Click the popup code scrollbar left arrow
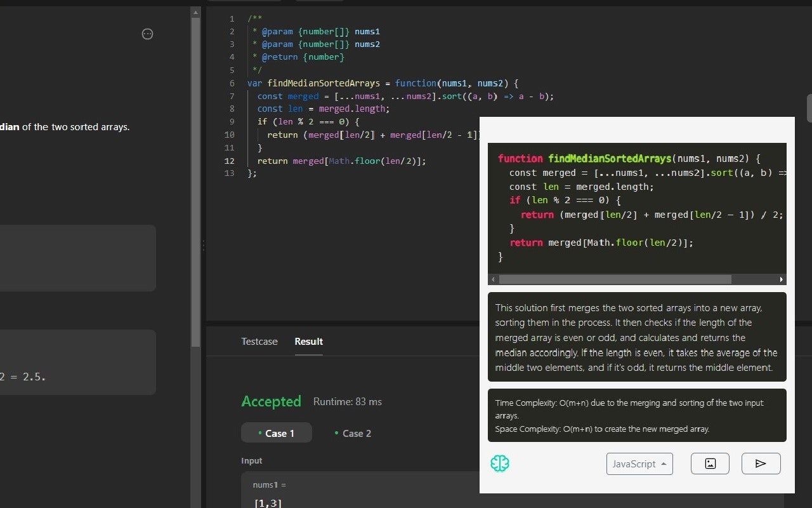This screenshot has height=508, width=812. 494,279
